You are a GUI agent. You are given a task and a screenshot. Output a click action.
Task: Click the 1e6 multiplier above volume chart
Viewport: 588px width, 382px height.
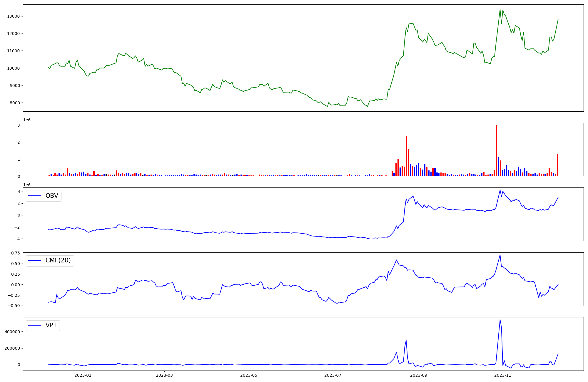pyautogui.click(x=27, y=120)
